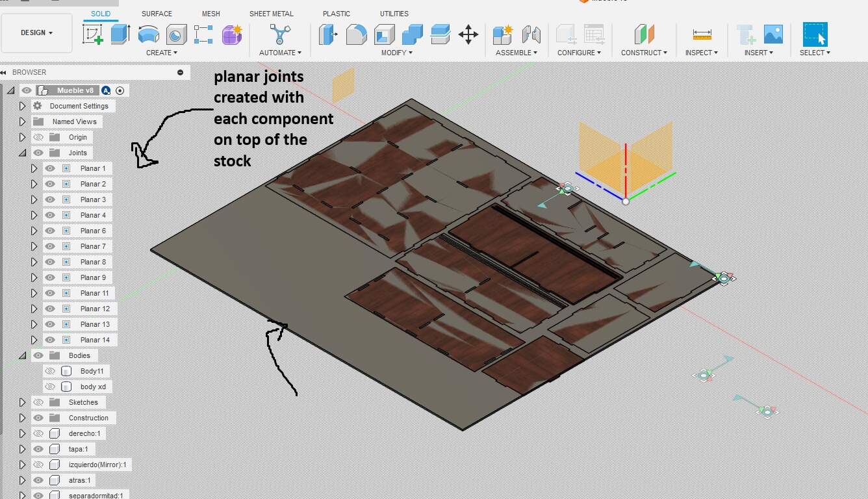Toggle visibility of Origin folder
This screenshot has height=499, width=868.
point(38,137)
